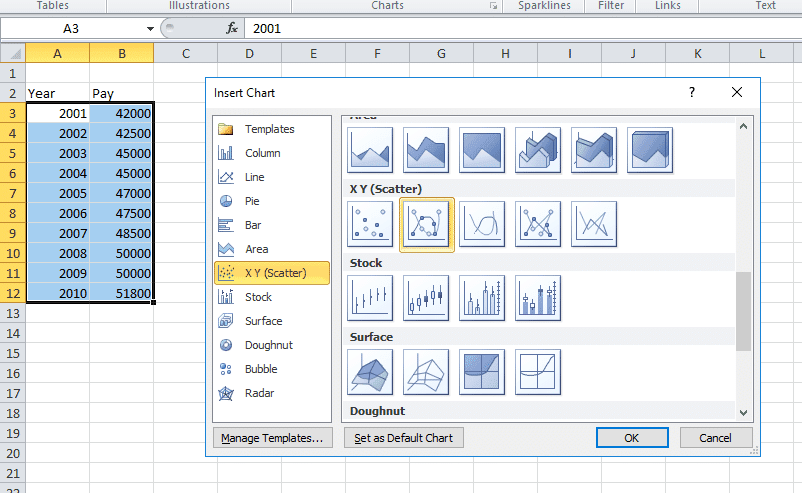This screenshot has height=493, width=802.
Task: Open the Name Box dropdown arrow
Action: click(x=150, y=29)
